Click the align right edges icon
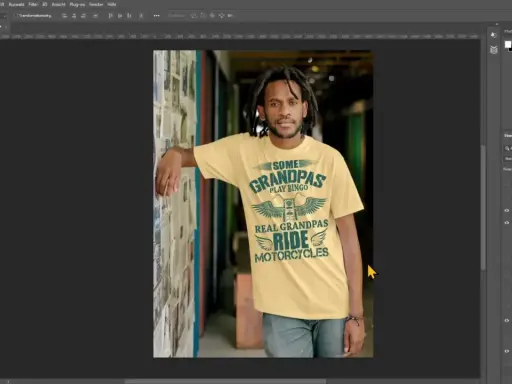 tap(83, 16)
